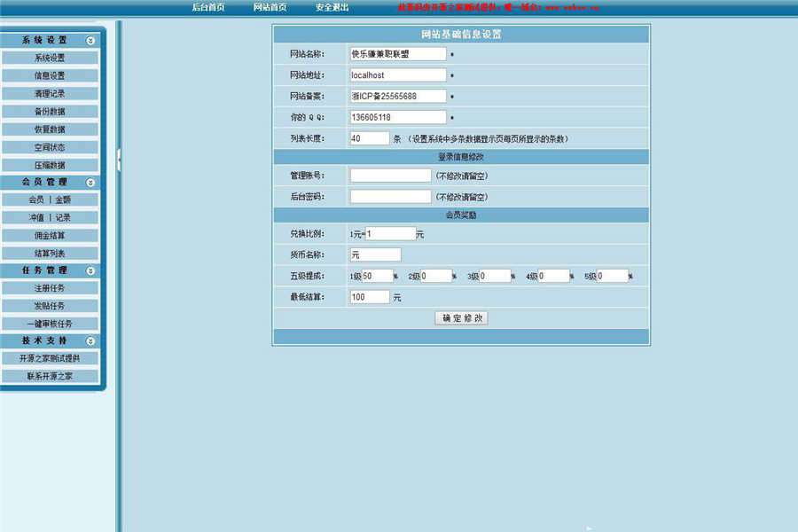The height and width of the screenshot is (532, 798).
Task: Click the 确定修改 submit button
Action: pos(462,318)
